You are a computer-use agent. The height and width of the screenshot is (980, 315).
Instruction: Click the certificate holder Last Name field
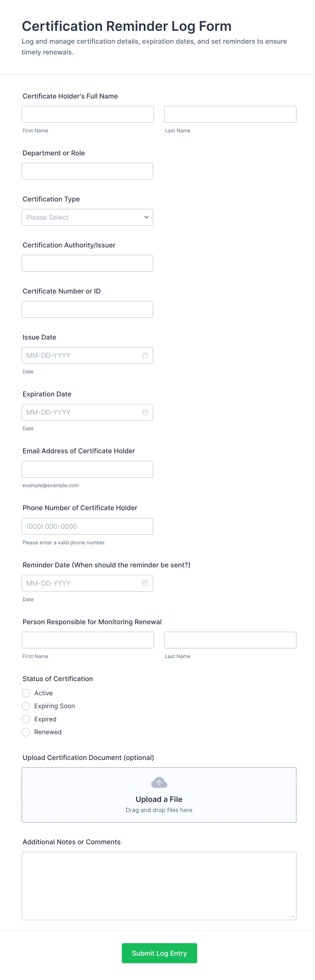click(230, 114)
